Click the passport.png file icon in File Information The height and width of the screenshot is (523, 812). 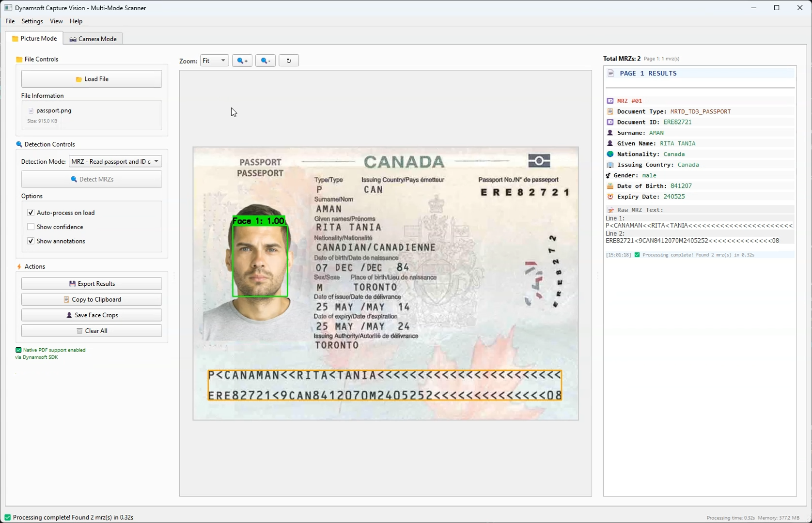(x=32, y=110)
